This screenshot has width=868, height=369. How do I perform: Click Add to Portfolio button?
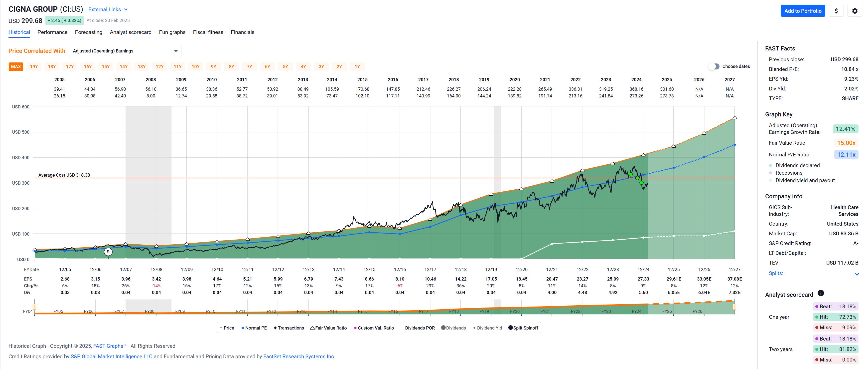[803, 11]
